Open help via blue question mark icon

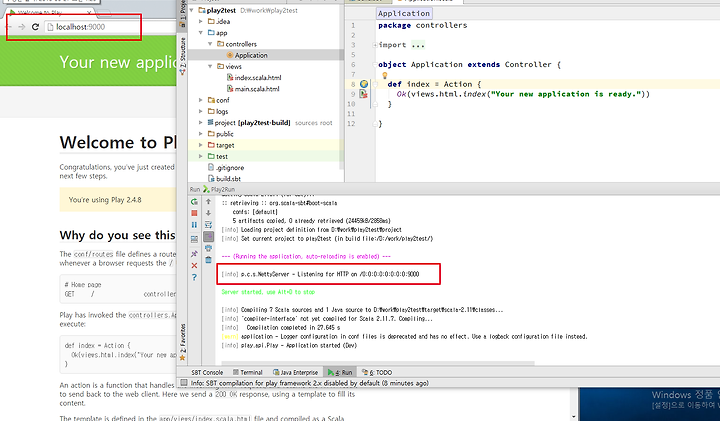(x=194, y=277)
